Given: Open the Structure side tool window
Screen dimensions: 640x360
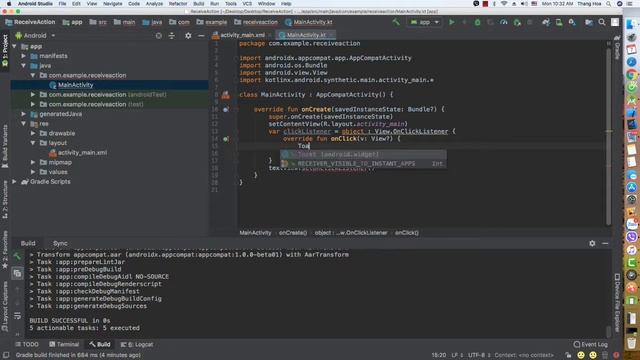Looking at the screenshot, I should [5, 200].
